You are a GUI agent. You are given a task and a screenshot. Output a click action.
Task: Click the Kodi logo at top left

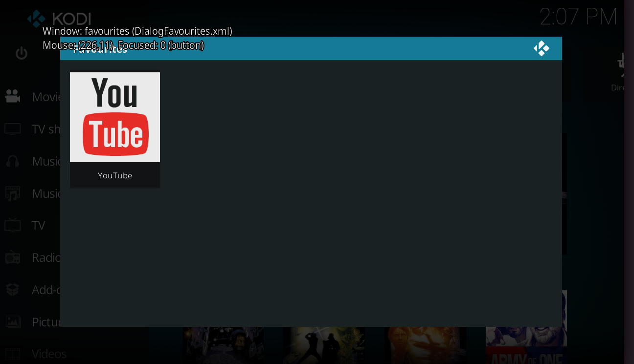pos(36,19)
